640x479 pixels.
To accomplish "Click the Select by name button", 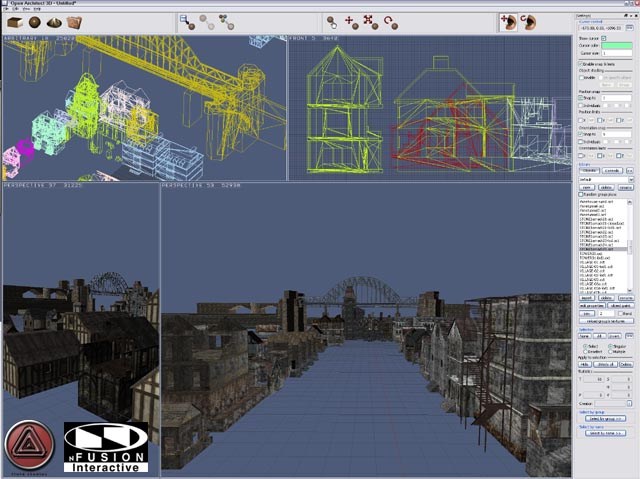I will coord(606,433).
